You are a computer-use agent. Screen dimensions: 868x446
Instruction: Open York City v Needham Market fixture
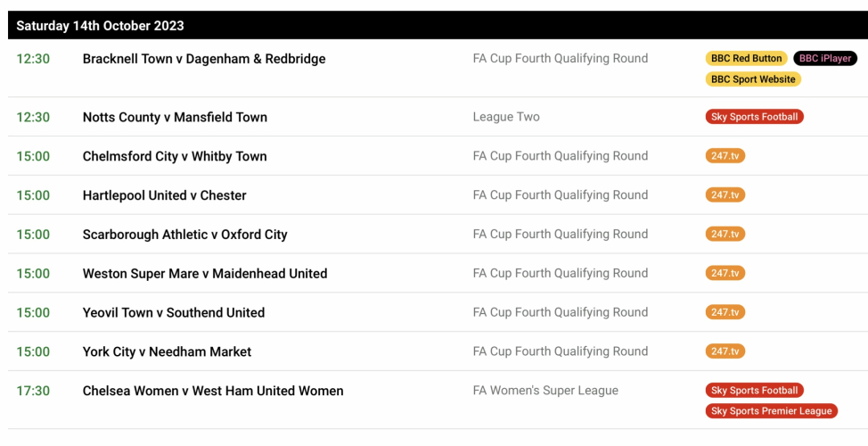167,352
